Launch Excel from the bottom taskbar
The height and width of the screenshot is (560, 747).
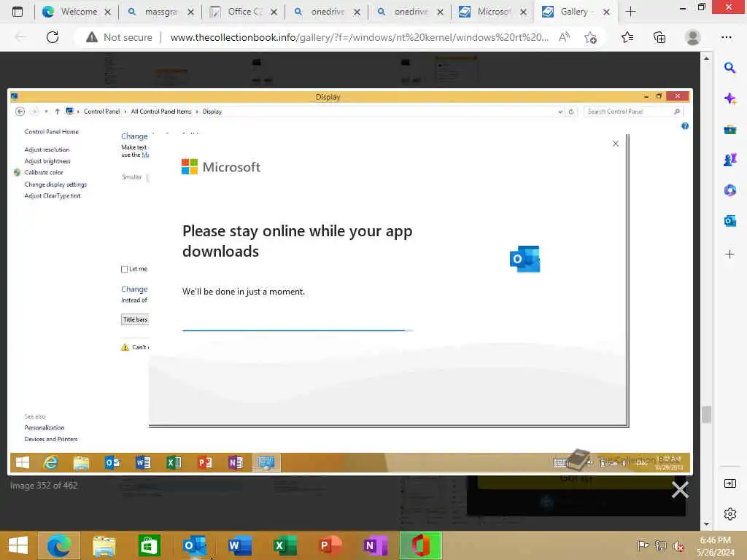(285, 545)
